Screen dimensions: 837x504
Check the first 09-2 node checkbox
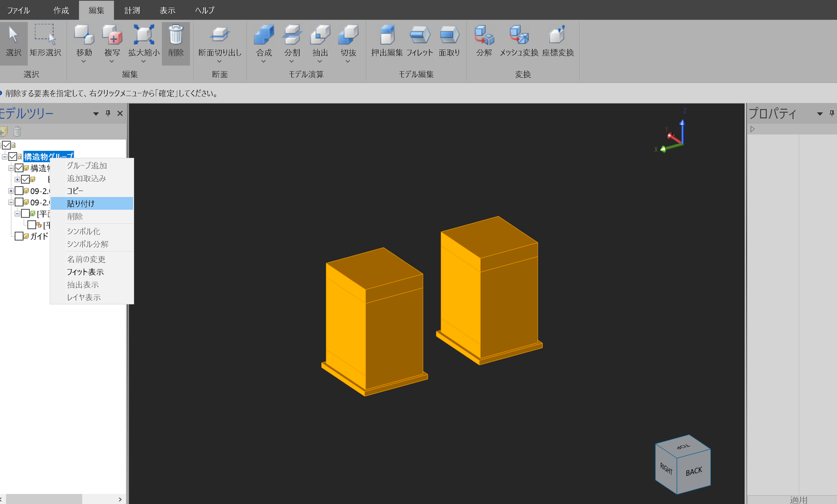[x=19, y=191]
